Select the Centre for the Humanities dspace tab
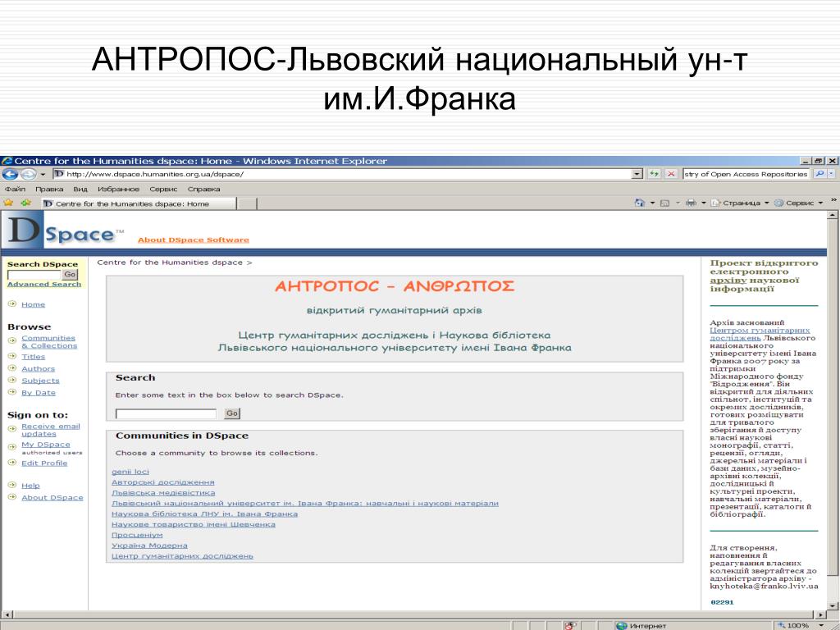840x630 pixels. tap(138, 203)
